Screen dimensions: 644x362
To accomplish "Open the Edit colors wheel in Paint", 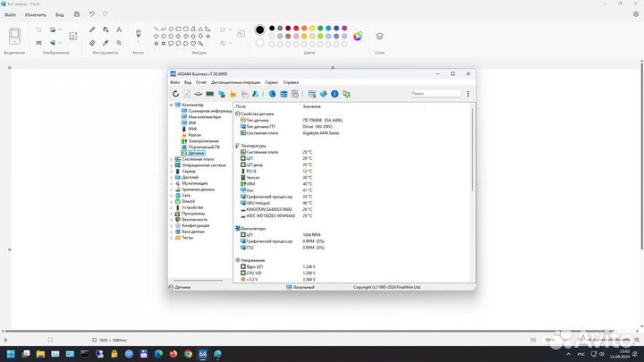I will point(358,36).
